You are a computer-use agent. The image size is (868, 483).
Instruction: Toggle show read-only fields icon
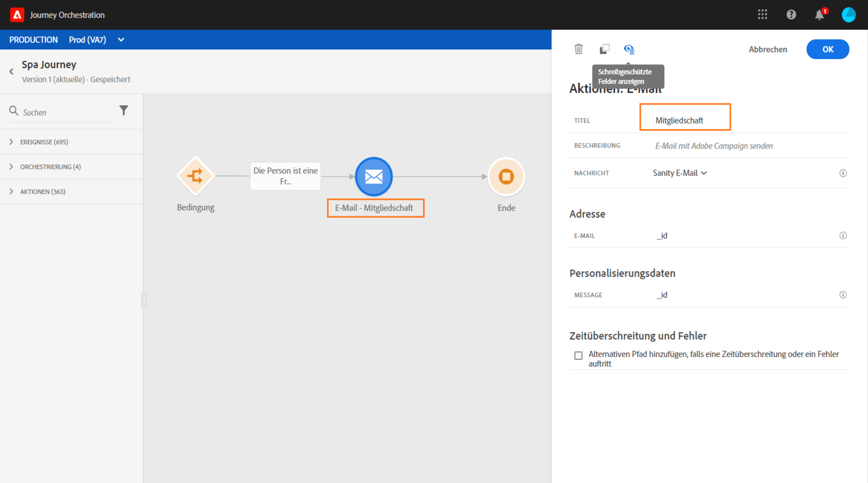click(x=629, y=49)
